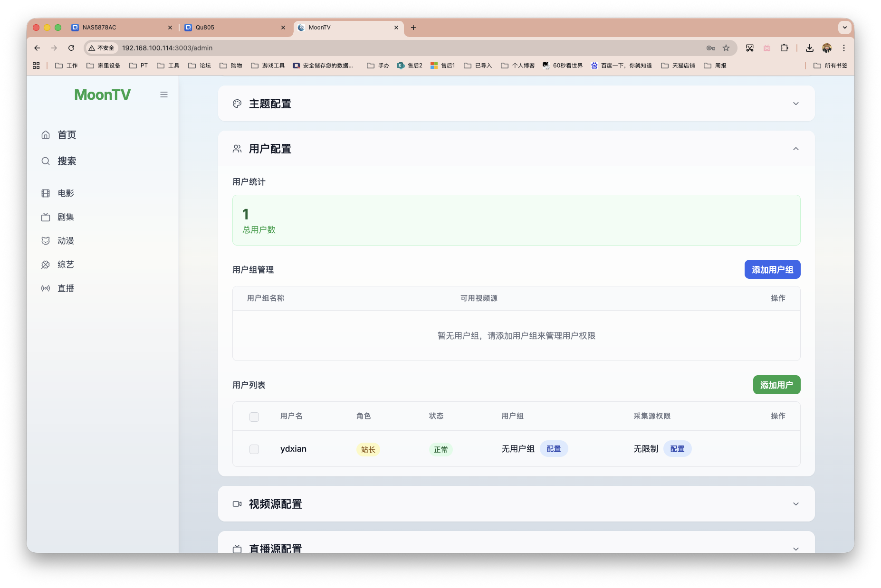
Task: Open the 电影 movies section icon
Action: (46, 193)
